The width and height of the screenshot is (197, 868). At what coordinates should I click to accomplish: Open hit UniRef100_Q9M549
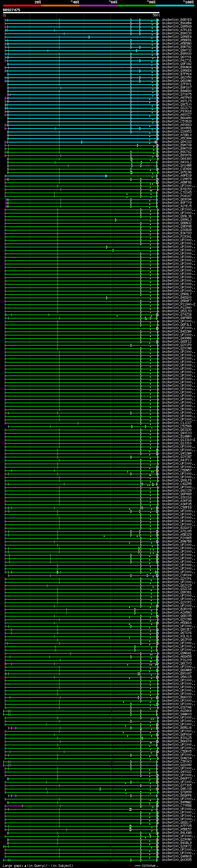[x=177, y=26]
